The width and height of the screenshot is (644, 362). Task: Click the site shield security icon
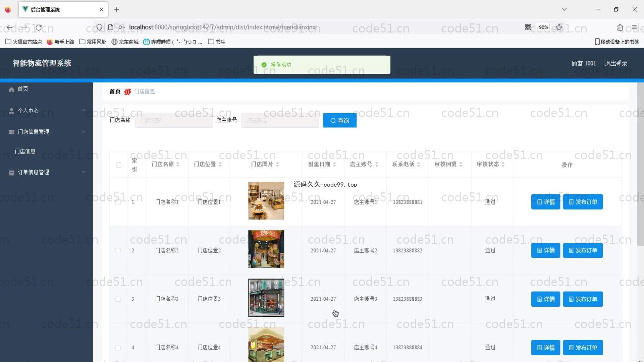coord(99,27)
